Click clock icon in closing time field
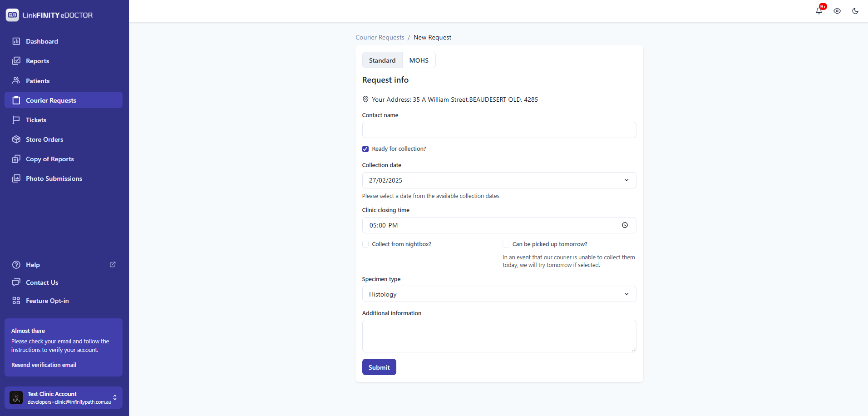 [x=625, y=225]
